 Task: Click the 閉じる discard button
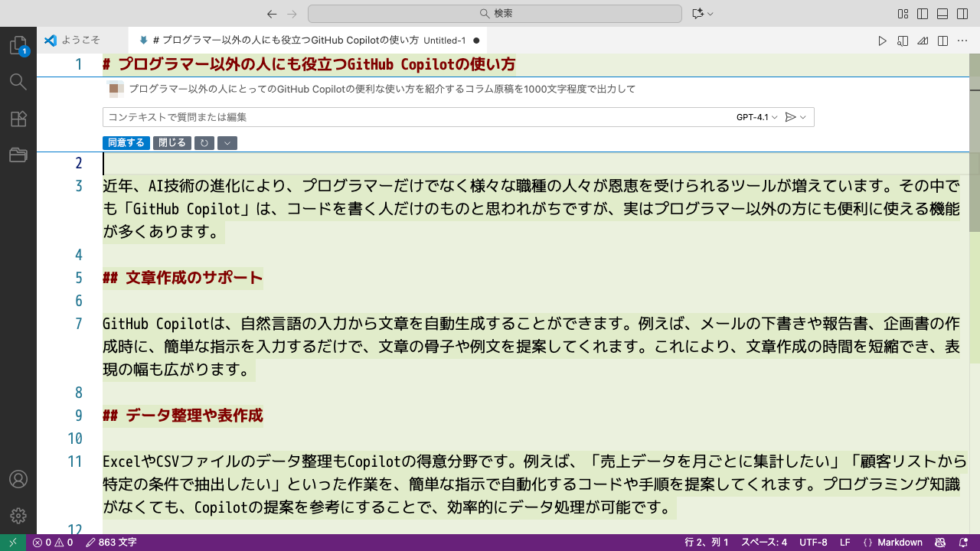click(x=172, y=143)
